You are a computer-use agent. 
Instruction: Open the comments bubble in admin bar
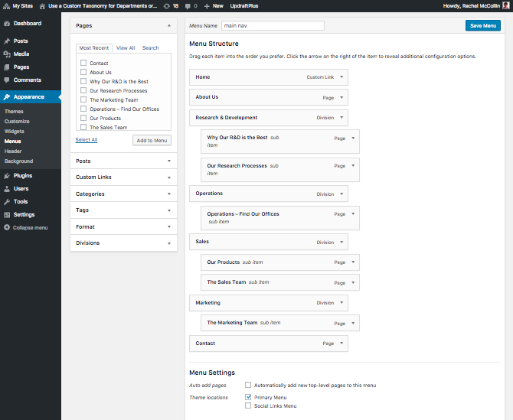click(188, 6)
